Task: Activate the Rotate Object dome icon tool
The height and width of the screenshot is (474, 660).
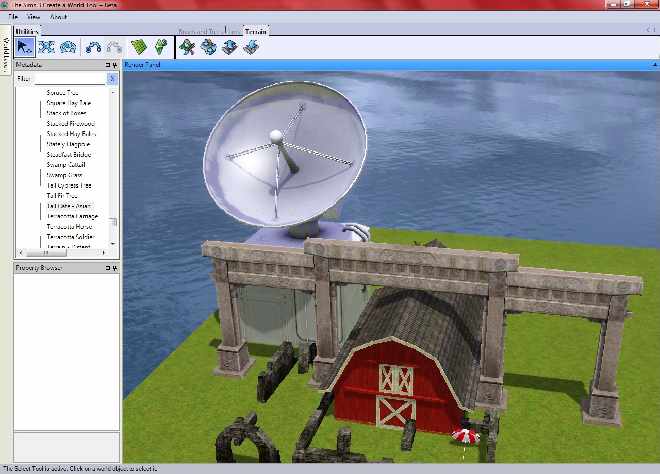Action: 68,47
